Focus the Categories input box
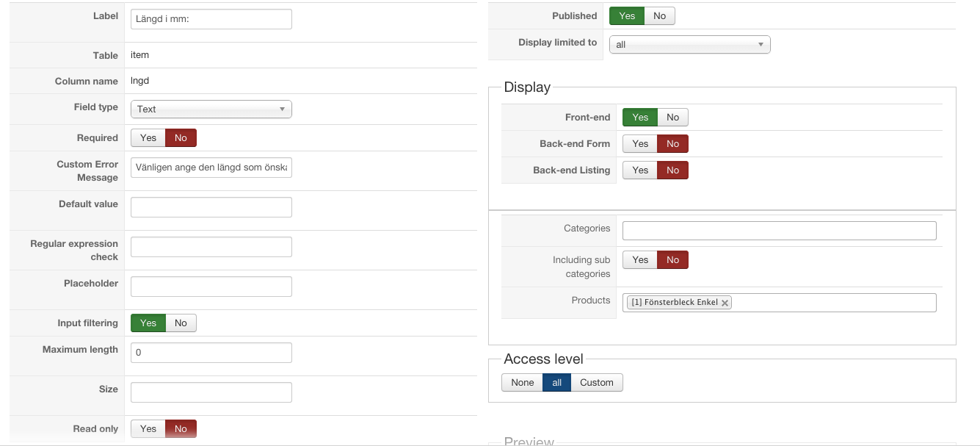The image size is (980, 446). point(779,231)
